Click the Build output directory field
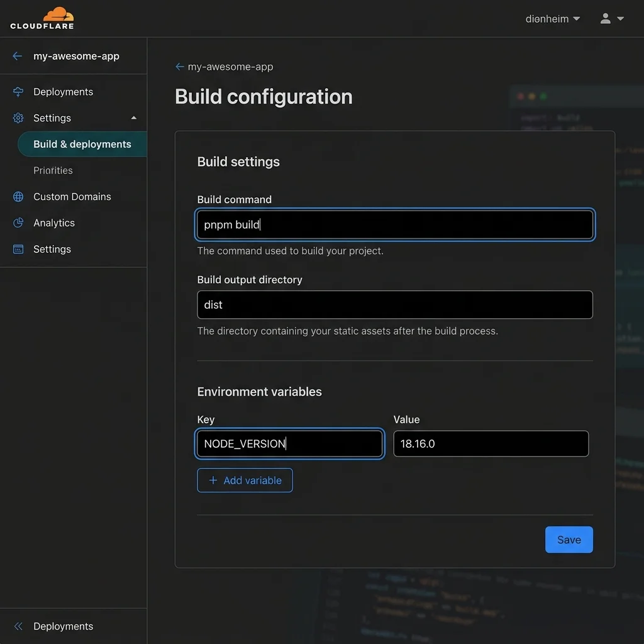Viewport: 644px width, 644px height. pos(395,305)
